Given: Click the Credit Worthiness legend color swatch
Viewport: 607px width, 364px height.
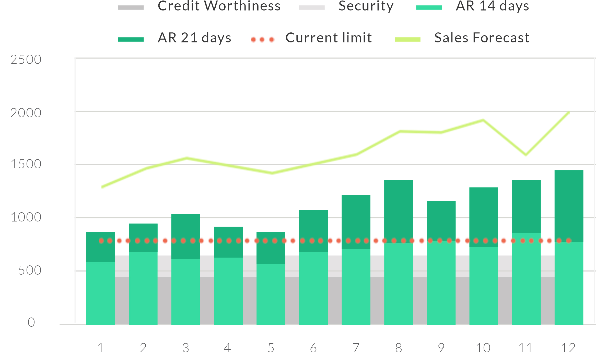Looking at the screenshot, I should click(131, 7).
